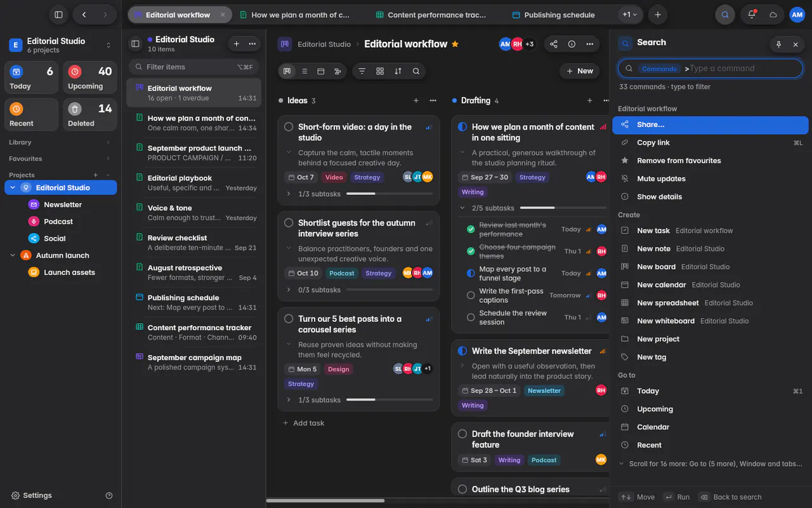
Task: Uncheck 'Review last month's performance' subtask
Action: pyautogui.click(x=471, y=229)
